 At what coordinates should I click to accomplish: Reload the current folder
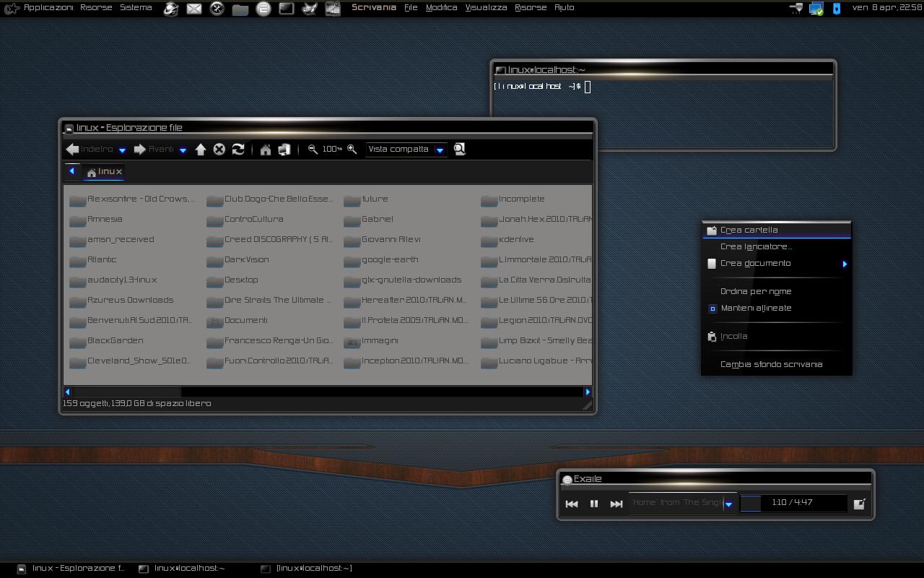[238, 150]
